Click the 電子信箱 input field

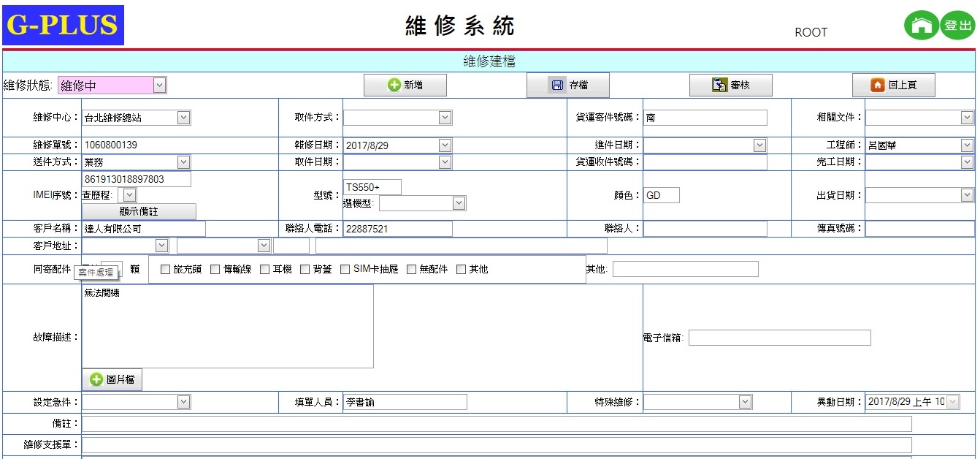point(780,338)
